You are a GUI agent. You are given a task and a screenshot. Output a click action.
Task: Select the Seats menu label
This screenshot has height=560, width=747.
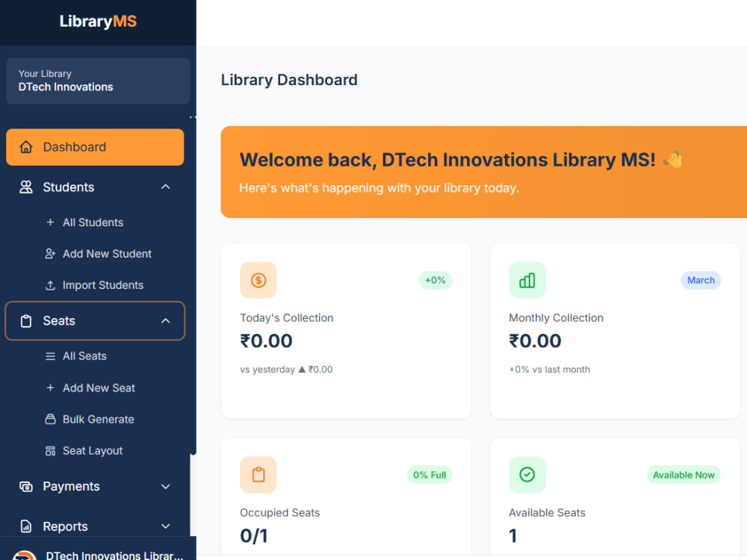point(59,321)
